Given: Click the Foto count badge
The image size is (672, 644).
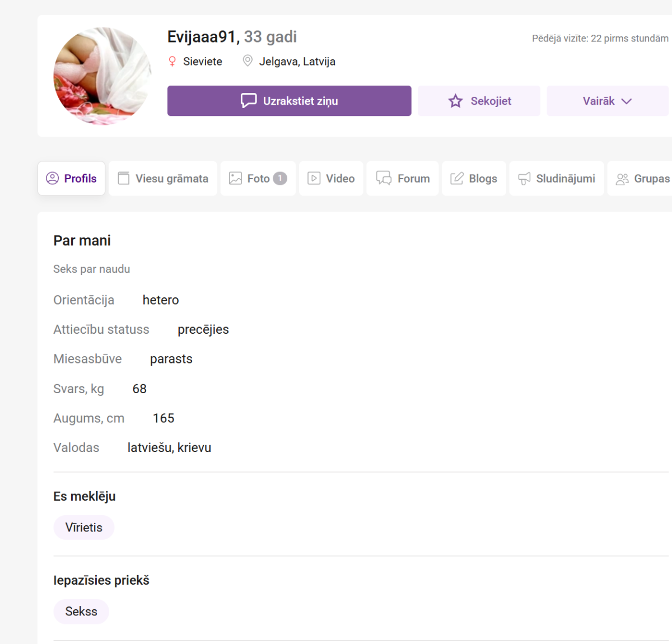Looking at the screenshot, I should 280,178.
